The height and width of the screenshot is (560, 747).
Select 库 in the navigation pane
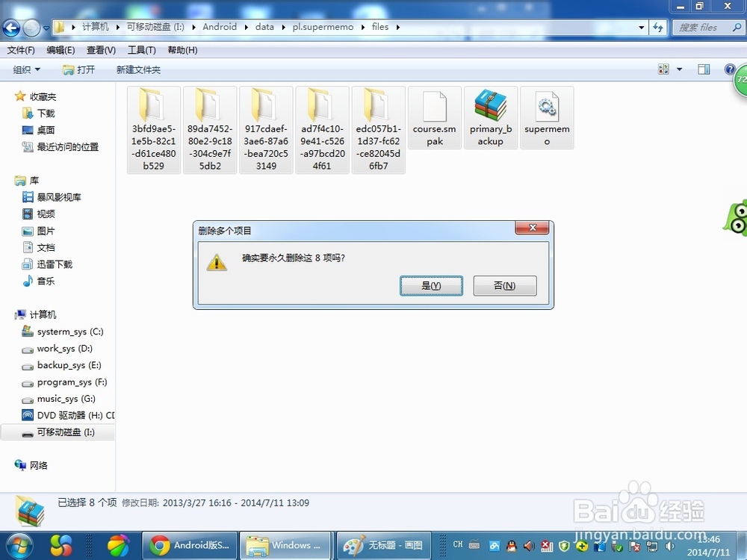tap(34, 181)
